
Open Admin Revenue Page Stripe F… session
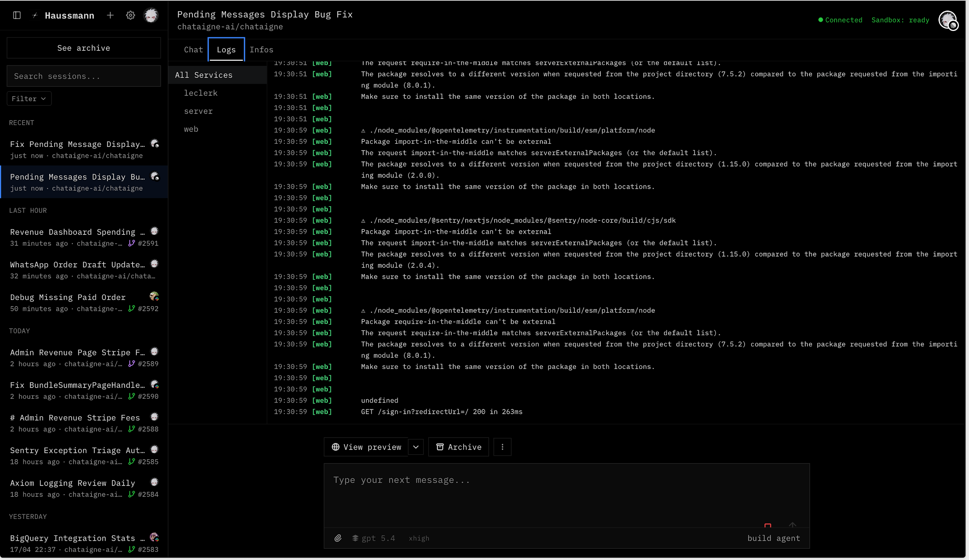(84, 358)
